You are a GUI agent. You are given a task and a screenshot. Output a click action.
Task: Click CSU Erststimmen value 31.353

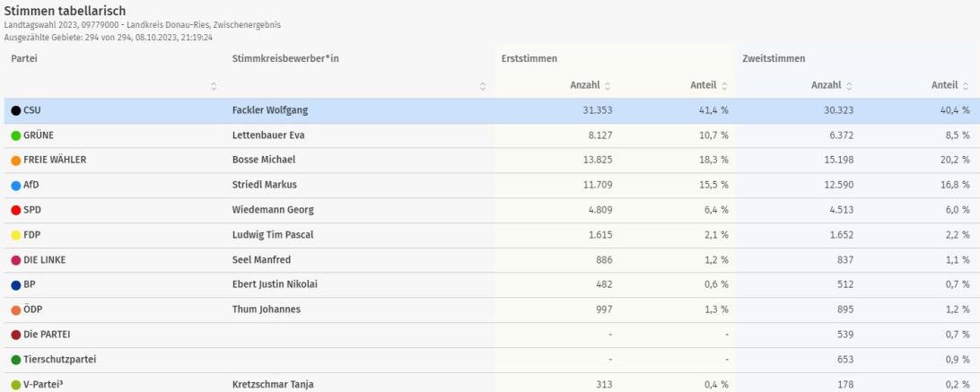pos(596,110)
